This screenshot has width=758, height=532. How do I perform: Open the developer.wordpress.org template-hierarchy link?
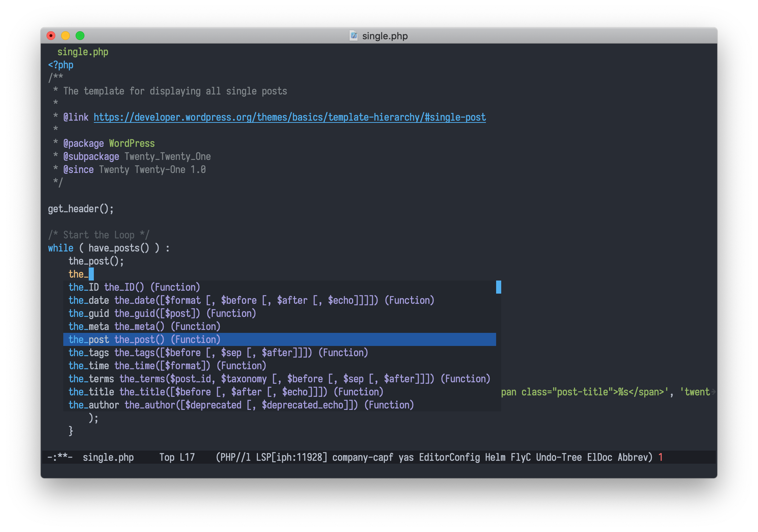(x=290, y=117)
